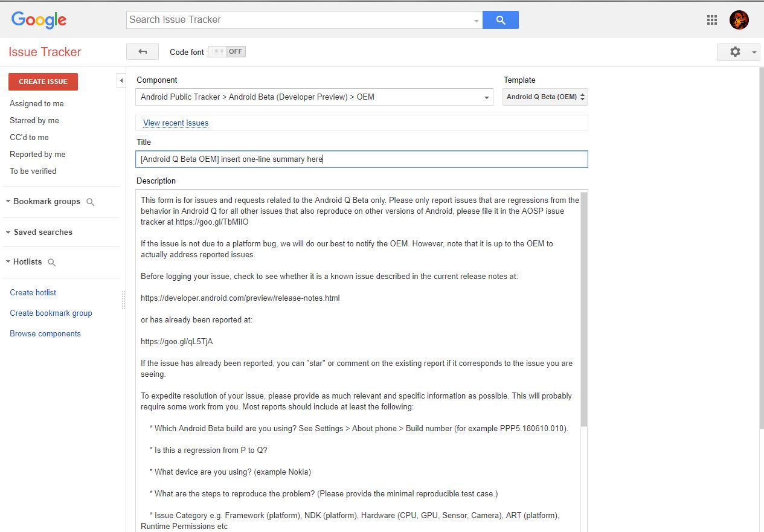Image resolution: width=764 pixels, height=532 pixels.
Task: Search bookmark groups with the magnifier icon
Action: tap(91, 202)
